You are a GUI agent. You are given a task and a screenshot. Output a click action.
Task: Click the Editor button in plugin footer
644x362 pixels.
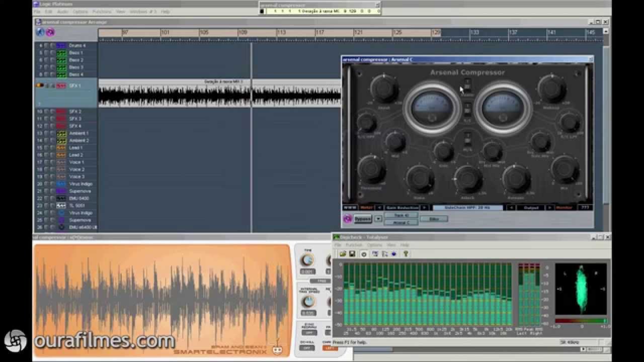click(433, 219)
